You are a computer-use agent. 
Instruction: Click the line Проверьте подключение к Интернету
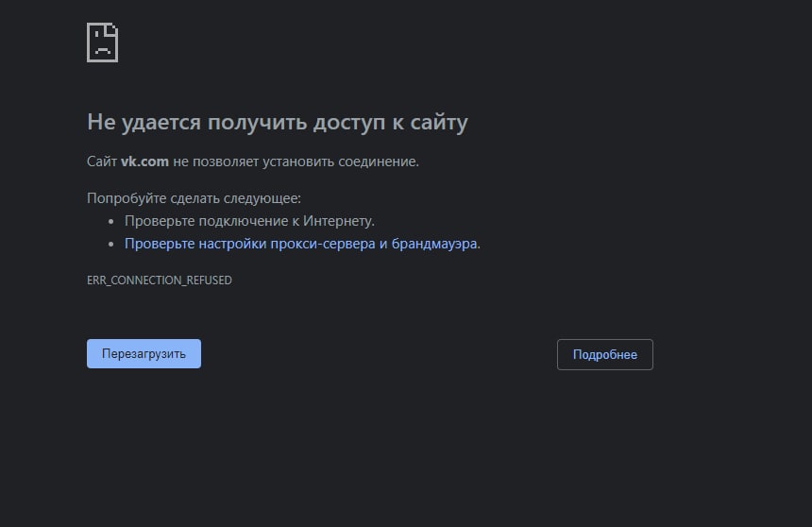[249, 221]
